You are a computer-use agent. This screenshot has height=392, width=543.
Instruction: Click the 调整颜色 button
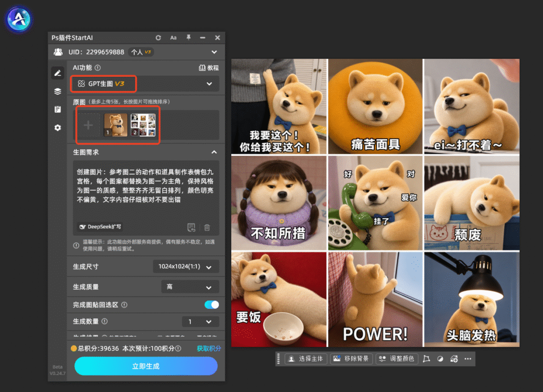click(397, 359)
